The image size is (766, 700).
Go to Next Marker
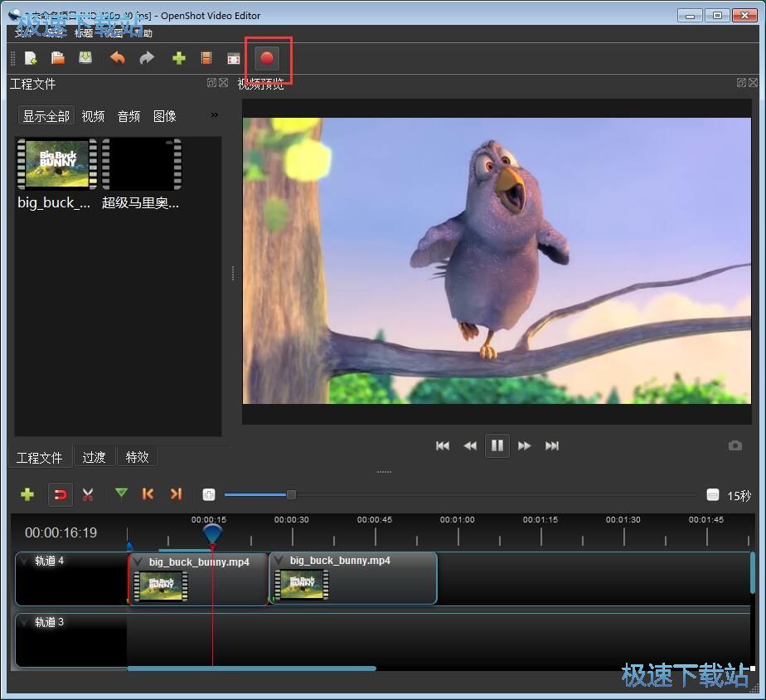click(176, 494)
